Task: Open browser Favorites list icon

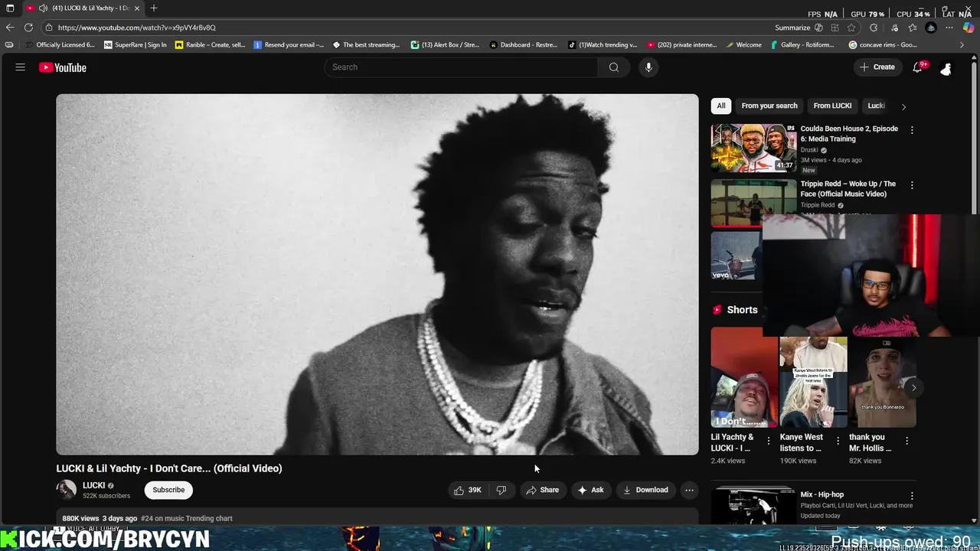Action: pos(913,28)
